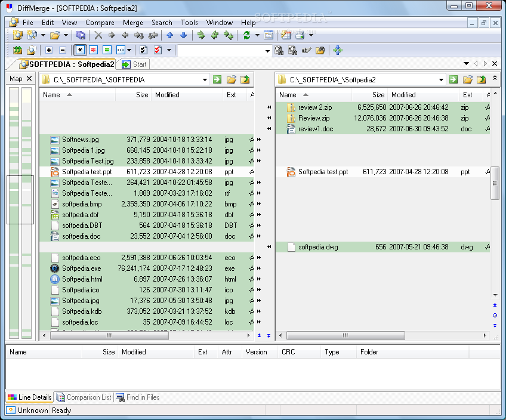Sort left pane by Modified column
This screenshot has width=506, height=420.
pos(187,95)
